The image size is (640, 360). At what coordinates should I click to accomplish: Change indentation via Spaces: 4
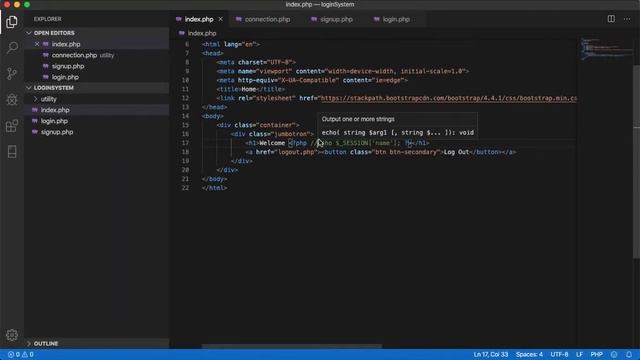click(x=529, y=355)
